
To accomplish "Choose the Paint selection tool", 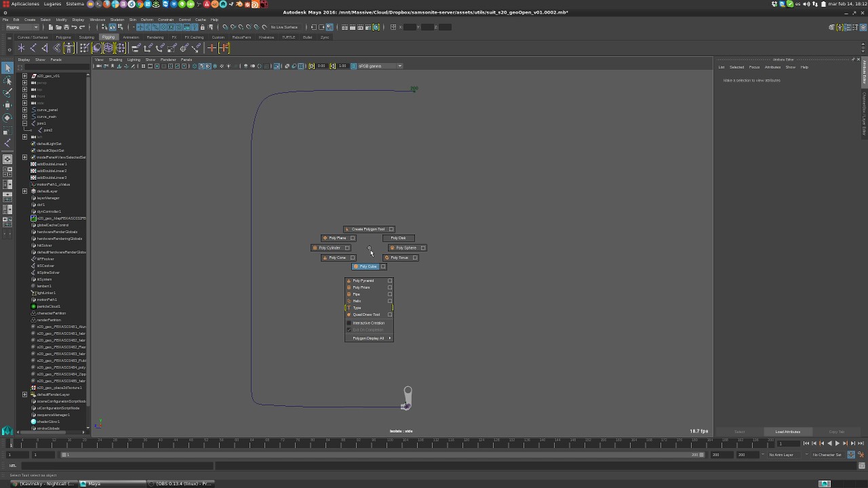I will click(x=7, y=92).
